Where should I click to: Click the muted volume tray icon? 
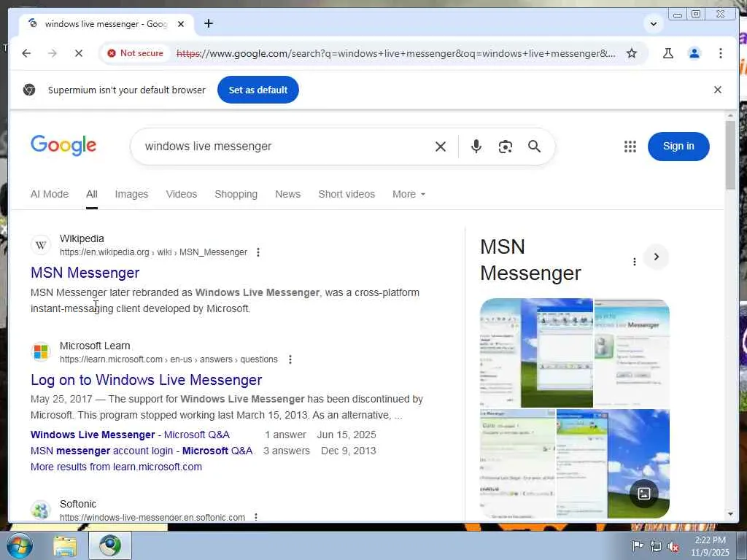coord(673,547)
